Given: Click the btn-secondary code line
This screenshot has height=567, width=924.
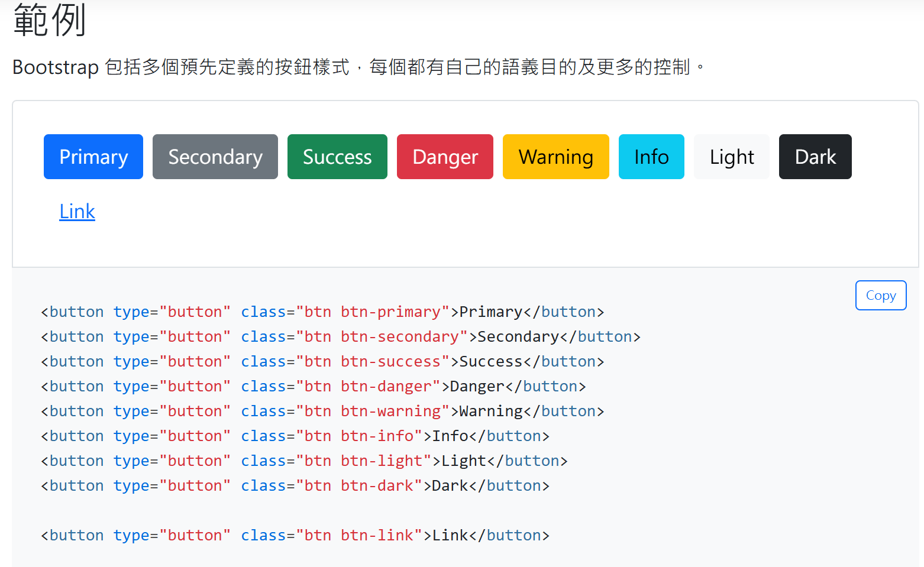Looking at the screenshot, I should (x=341, y=336).
